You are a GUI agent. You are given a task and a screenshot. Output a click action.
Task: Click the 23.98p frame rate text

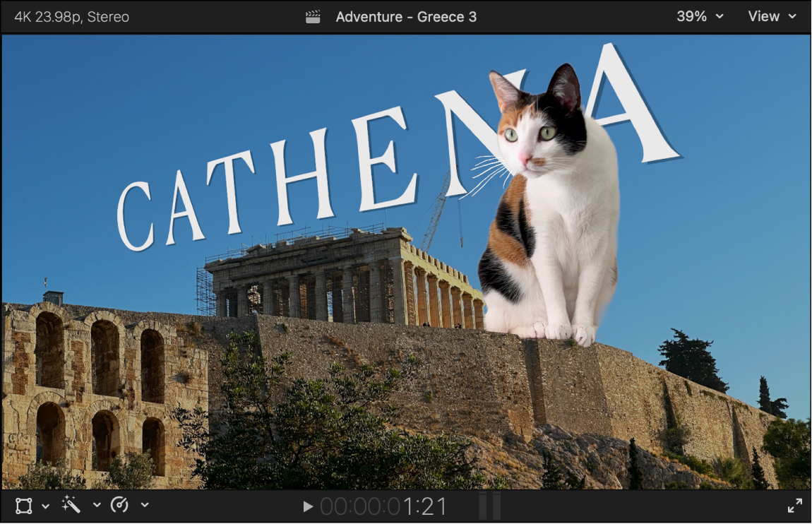coord(55,16)
